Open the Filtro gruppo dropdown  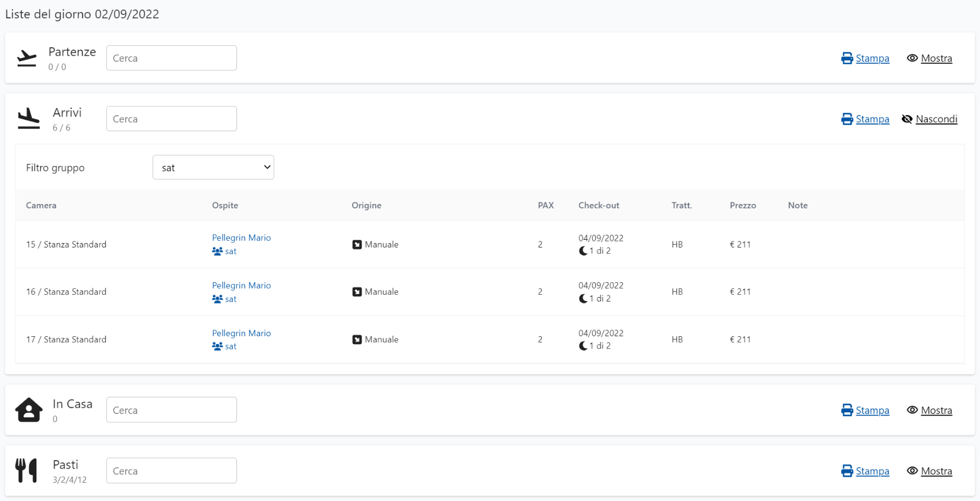point(213,168)
